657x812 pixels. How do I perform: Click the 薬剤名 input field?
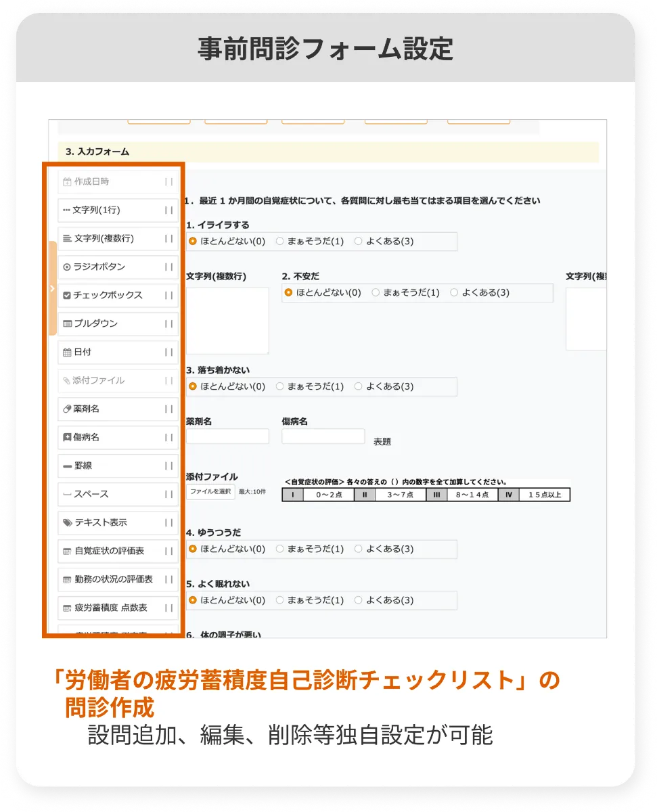click(227, 436)
